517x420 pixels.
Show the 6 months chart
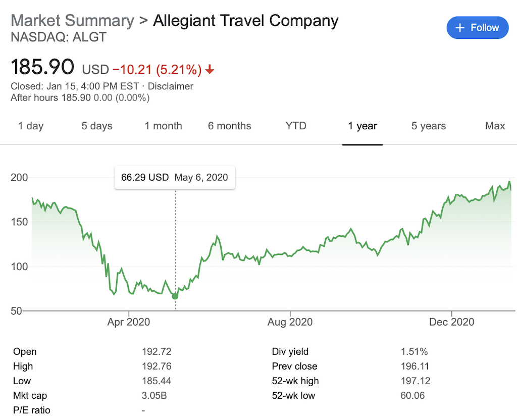pyautogui.click(x=229, y=126)
